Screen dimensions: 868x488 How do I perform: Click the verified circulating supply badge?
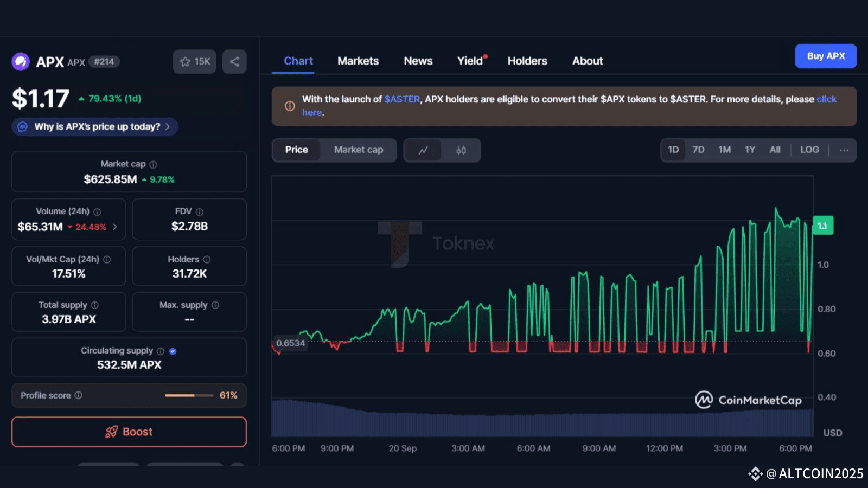click(173, 351)
